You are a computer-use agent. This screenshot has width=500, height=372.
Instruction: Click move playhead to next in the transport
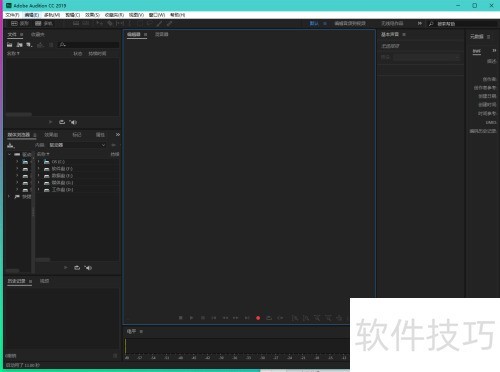coord(247,318)
